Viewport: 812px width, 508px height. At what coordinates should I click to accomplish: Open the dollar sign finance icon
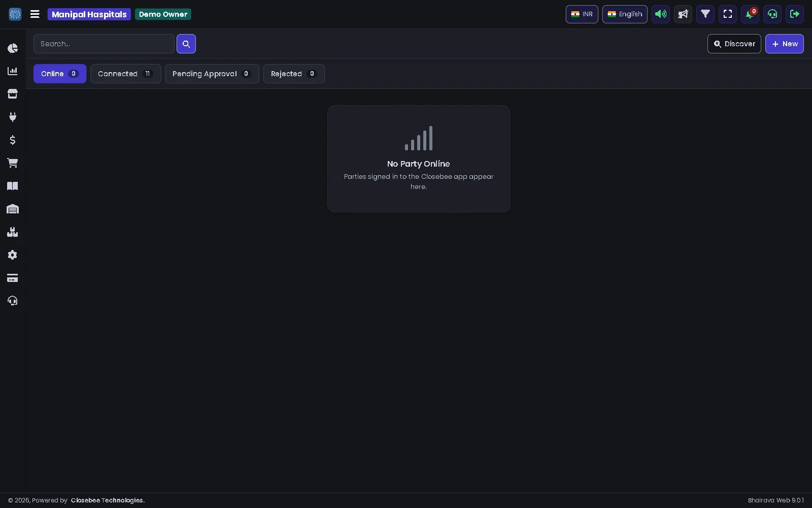[13, 140]
